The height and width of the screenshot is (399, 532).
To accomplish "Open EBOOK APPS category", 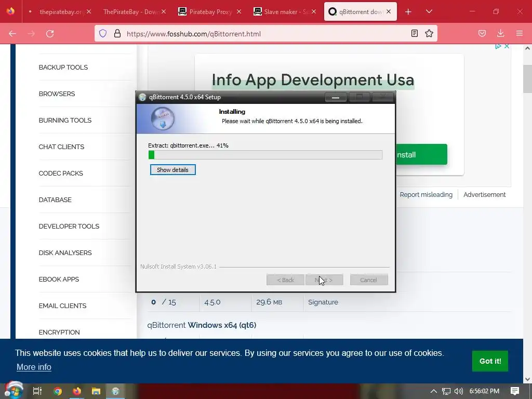I will click(59, 279).
